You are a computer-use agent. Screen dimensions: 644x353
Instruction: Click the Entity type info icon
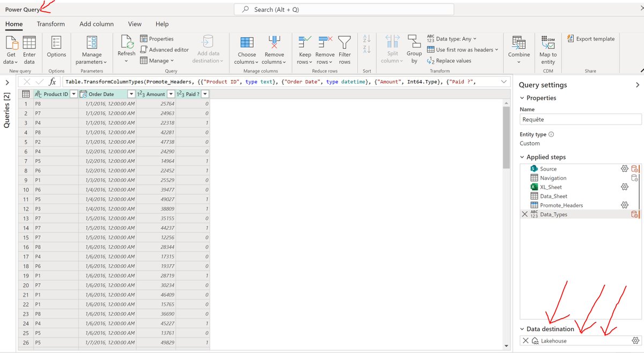pos(551,134)
